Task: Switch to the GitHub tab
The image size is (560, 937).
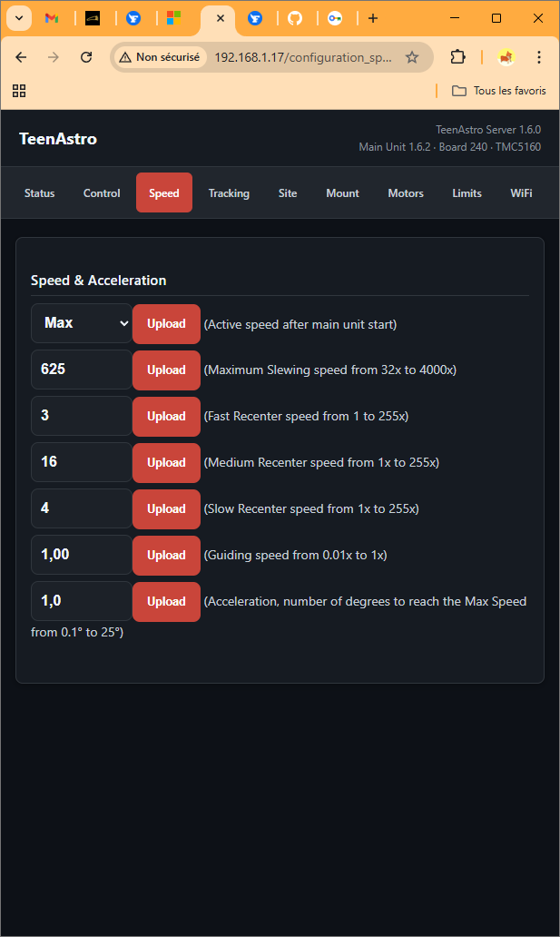Action: [x=295, y=18]
